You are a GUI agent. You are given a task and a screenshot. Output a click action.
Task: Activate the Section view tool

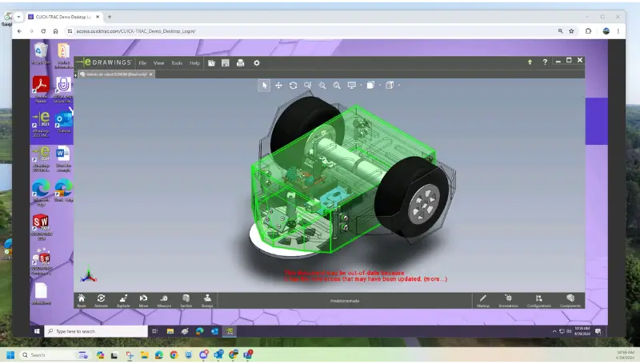[186, 301]
